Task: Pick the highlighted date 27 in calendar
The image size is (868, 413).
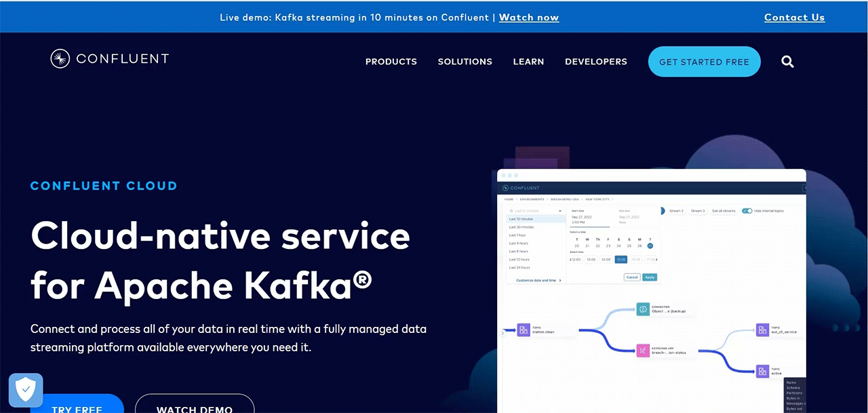Action: point(650,246)
